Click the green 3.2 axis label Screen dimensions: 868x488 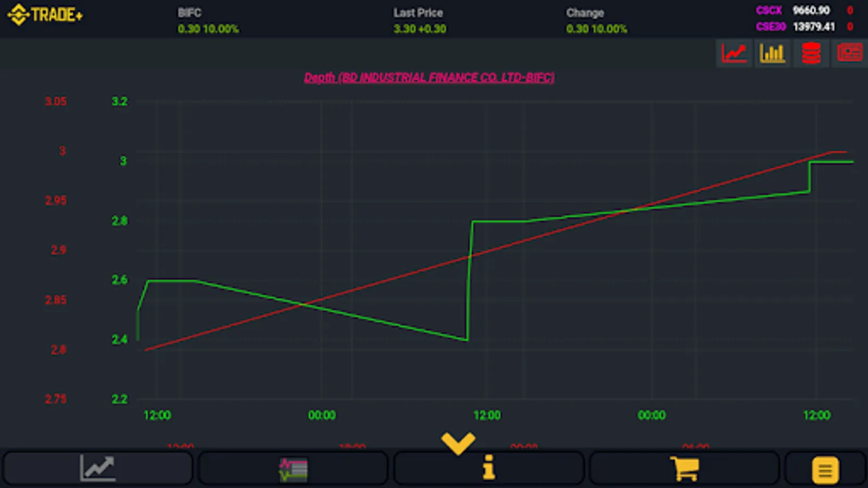point(120,101)
